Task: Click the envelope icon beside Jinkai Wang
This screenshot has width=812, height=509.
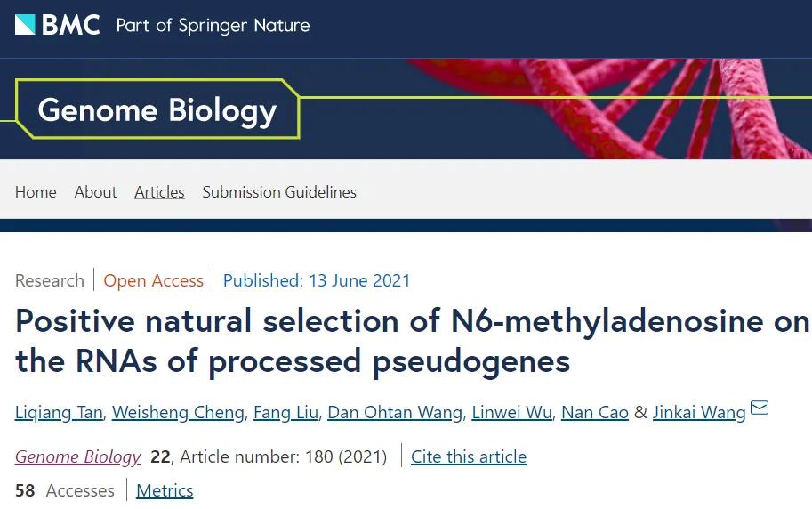Action: 760,408
